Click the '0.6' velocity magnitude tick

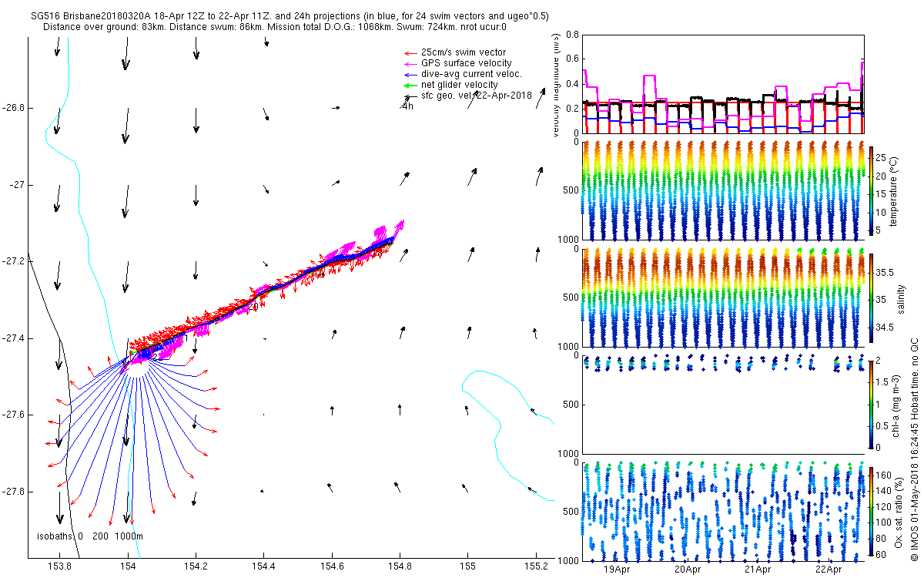point(572,59)
